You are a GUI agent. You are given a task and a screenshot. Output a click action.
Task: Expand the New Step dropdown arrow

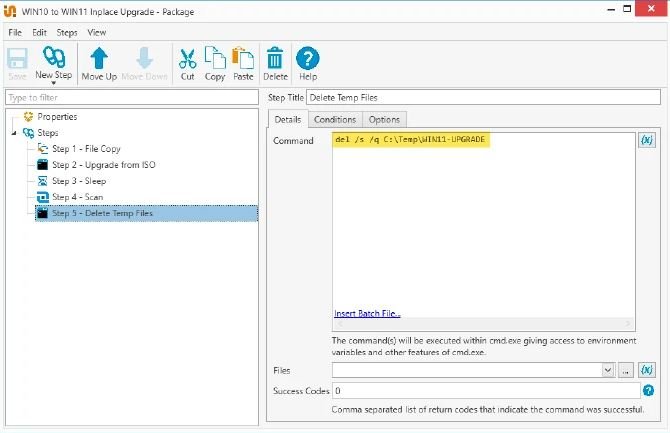coord(54,82)
